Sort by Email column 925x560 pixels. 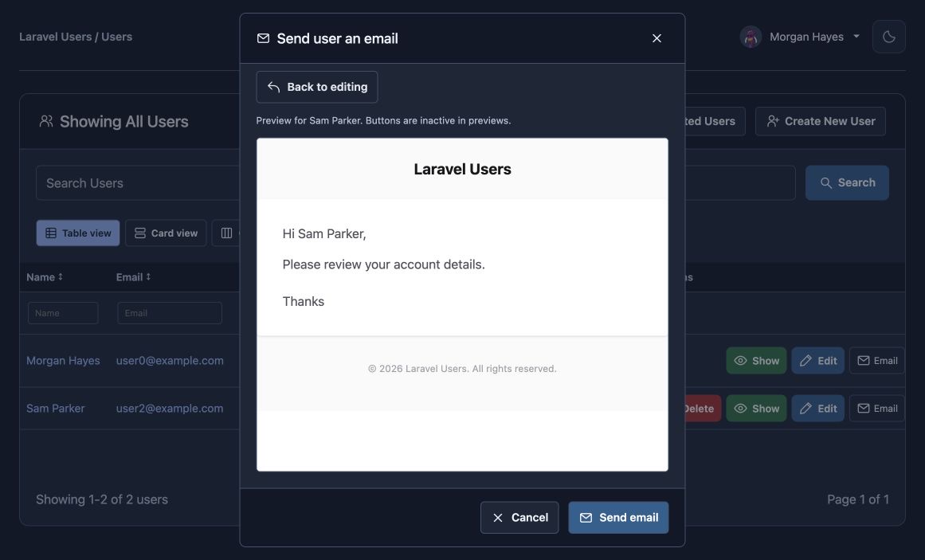click(133, 276)
